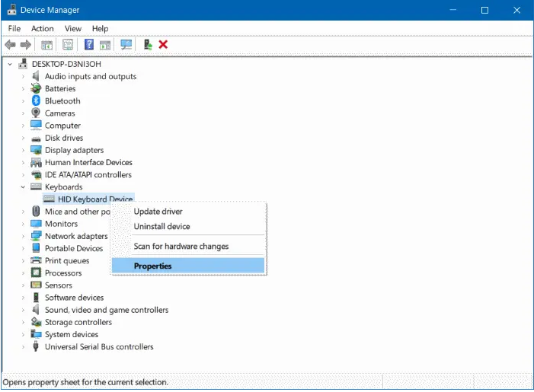Click the Batteries category icon
The height and width of the screenshot is (392, 534).
[x=36, y=88]
